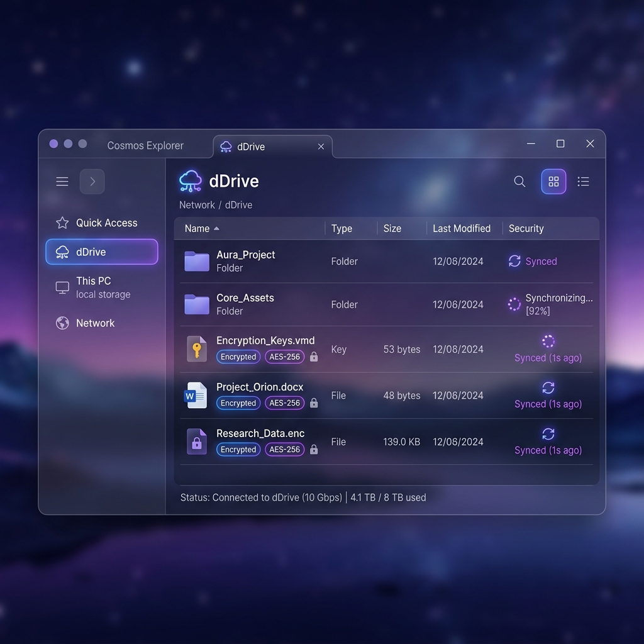Sort files by Name column arrow

click(x=216, y=228)
